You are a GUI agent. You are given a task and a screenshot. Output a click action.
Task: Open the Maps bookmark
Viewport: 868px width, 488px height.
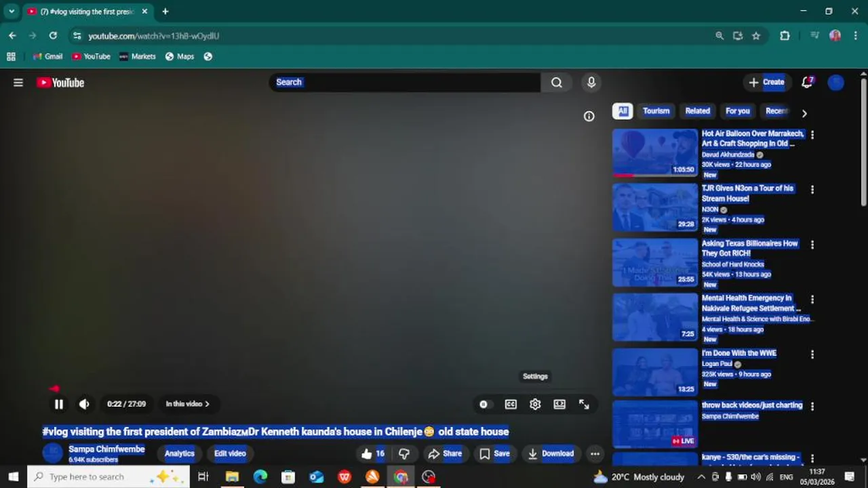point(180,57)
